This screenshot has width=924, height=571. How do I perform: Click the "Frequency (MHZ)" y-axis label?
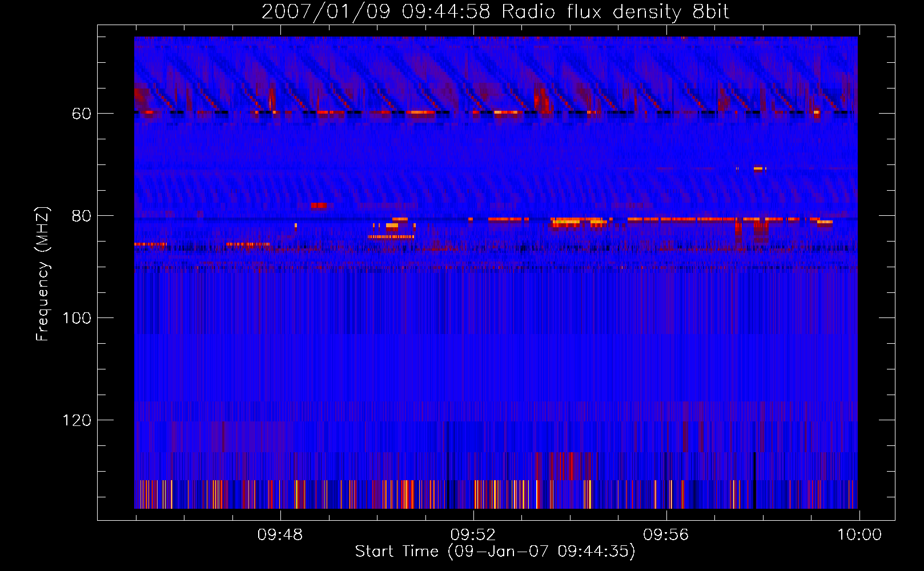pyautogui.click(x=43, y=274)
